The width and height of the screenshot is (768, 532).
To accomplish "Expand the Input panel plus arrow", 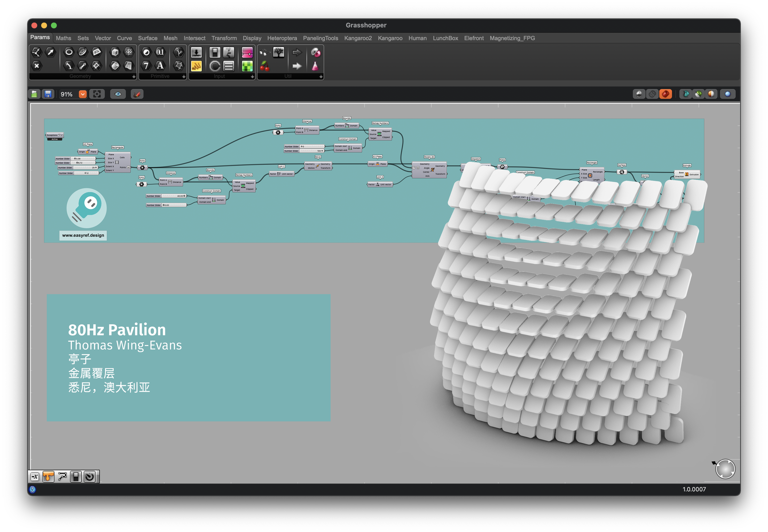I will [x=252, y=77].
